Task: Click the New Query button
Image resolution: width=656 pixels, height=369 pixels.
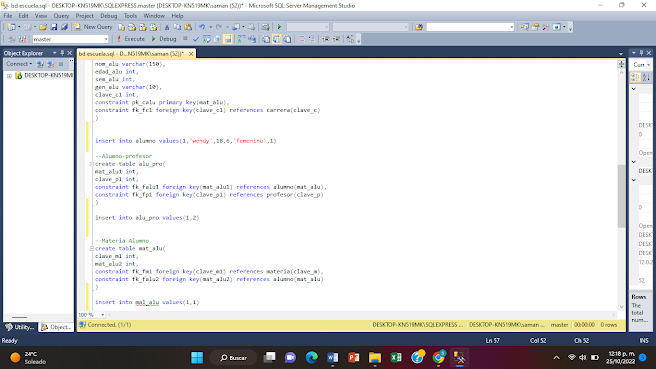Action: point(93,27)
